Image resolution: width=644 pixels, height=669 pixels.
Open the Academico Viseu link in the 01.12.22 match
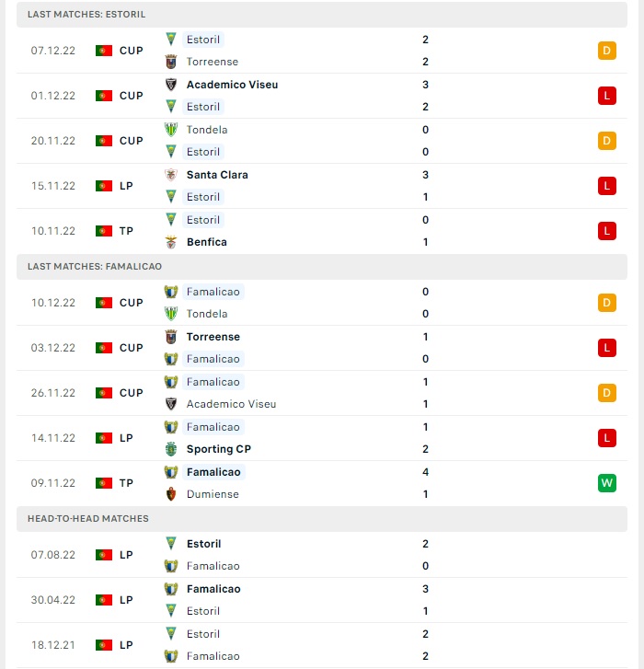click(x=232, y=85)
